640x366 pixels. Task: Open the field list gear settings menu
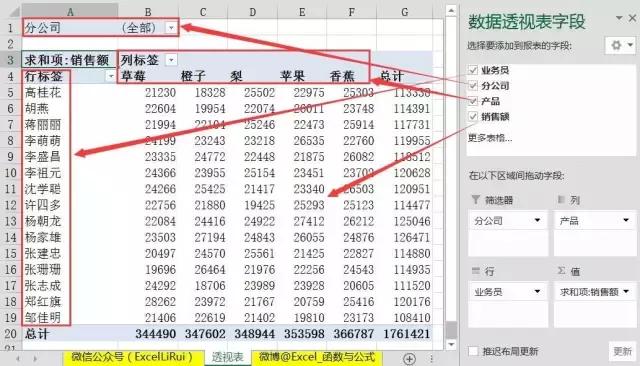621,45
